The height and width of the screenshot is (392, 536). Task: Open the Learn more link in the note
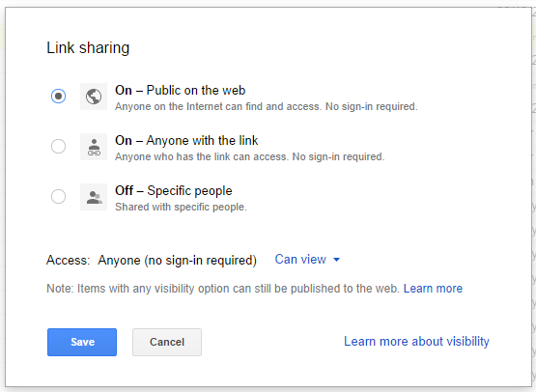[x=433, y=289]
